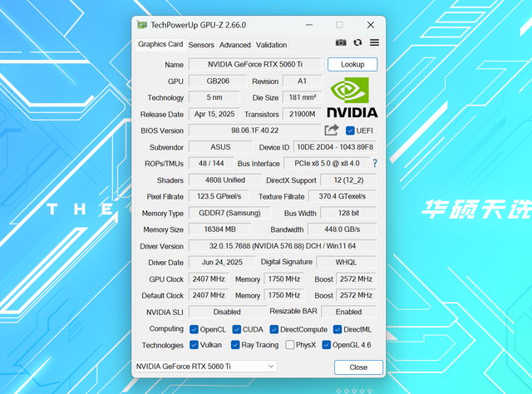Click the Default Clock row Boost 2572 MHz

(357, 295)
